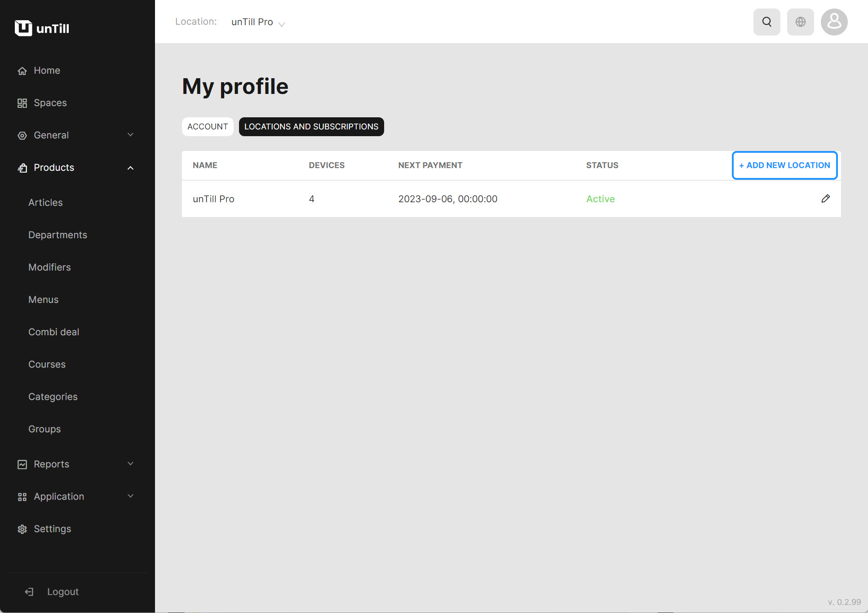Open Articles in the sidebar

(45, 203)
